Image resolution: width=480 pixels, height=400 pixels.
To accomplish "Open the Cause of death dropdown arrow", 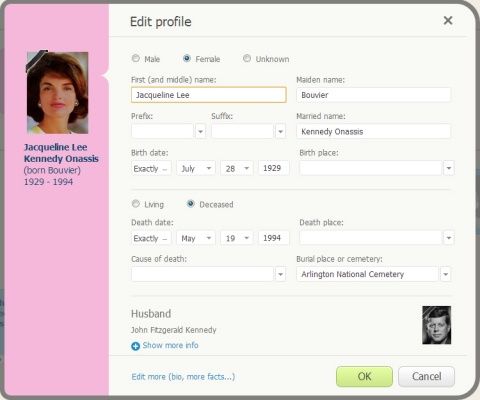I will tap(281, 274).
